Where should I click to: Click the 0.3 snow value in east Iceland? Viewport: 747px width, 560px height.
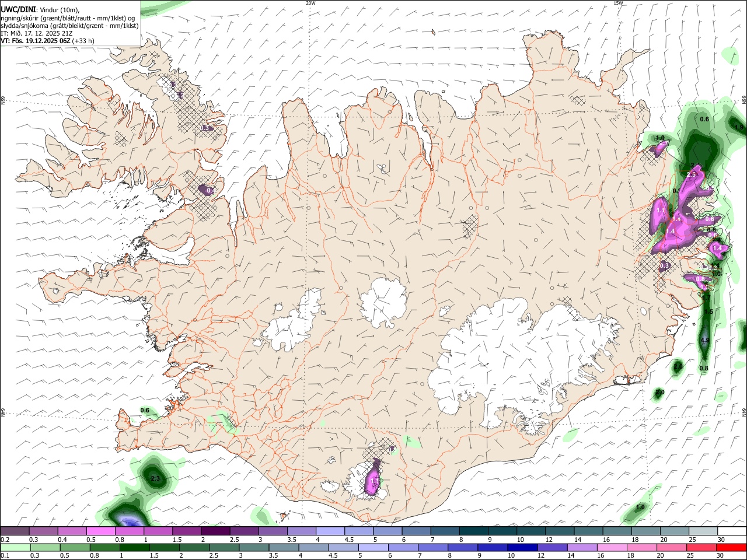tap(664, 265)
